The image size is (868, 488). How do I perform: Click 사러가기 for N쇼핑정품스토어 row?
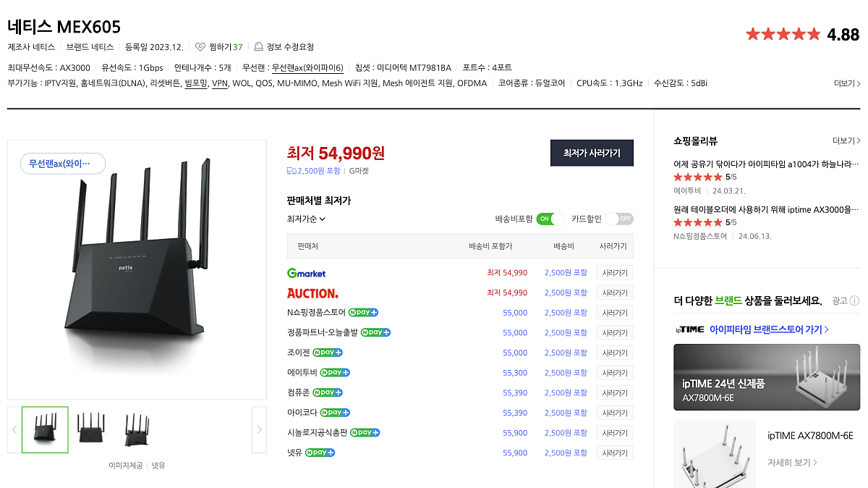pos(614,313)
